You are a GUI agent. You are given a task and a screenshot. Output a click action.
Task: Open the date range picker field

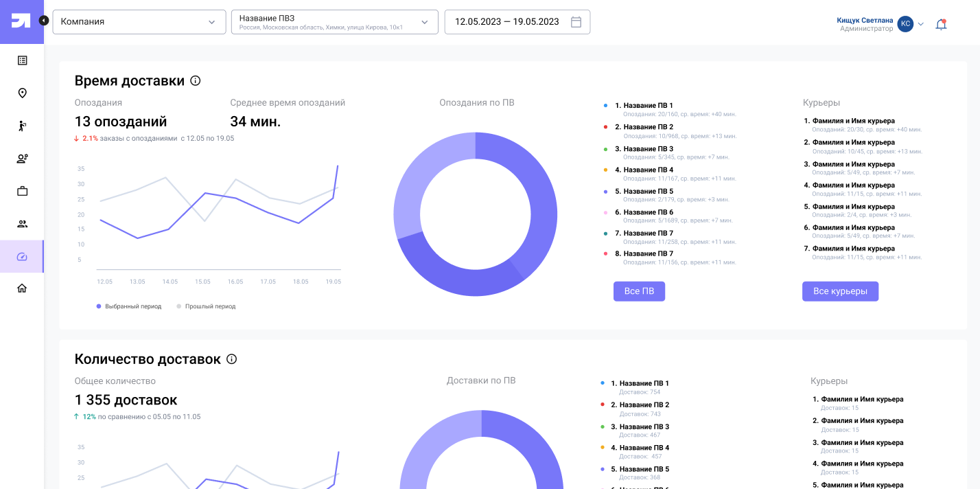click(x=517, y=22)
